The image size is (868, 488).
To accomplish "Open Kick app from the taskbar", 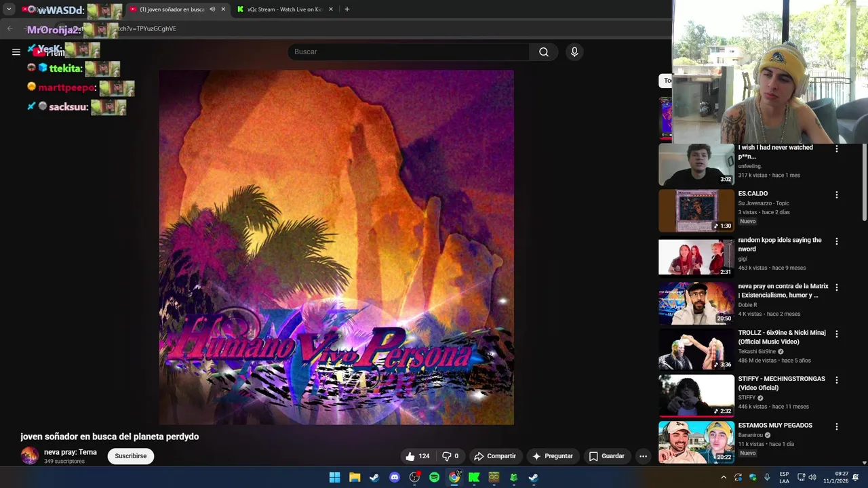I will coord(474,477).
